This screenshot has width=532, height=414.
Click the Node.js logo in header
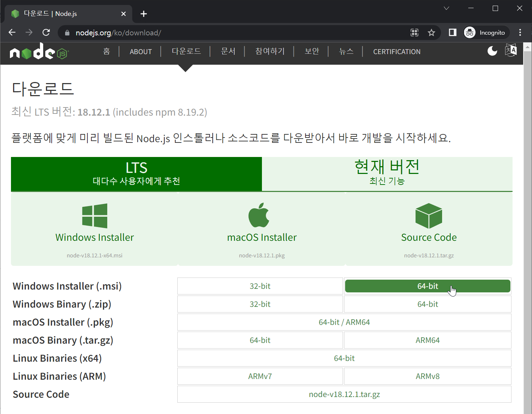(39, 52)
